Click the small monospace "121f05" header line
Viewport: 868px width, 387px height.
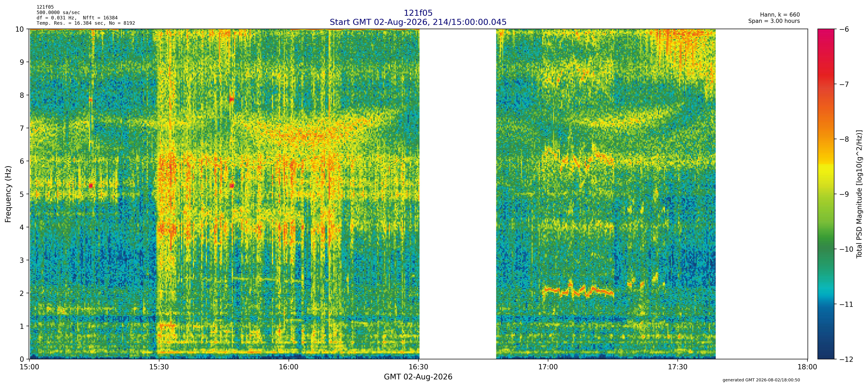point(45,7)
